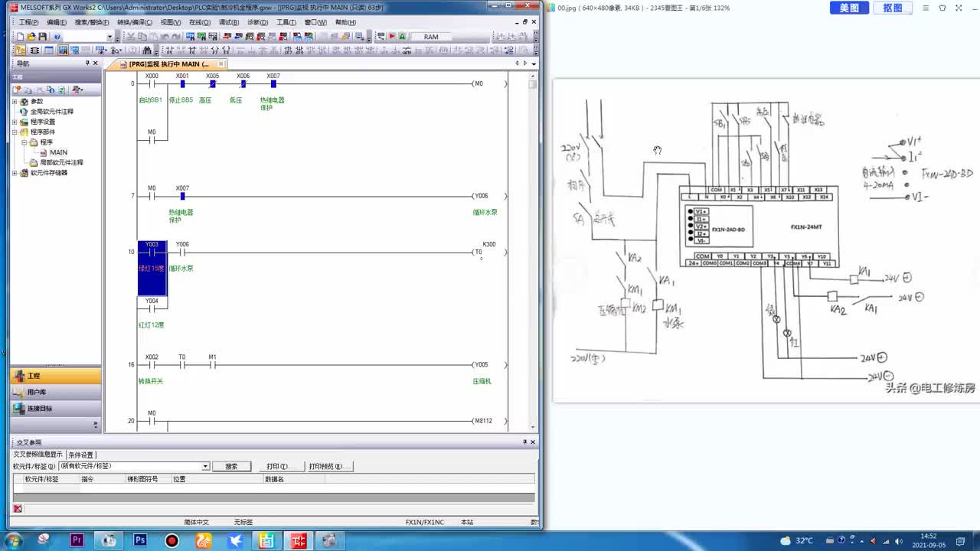The height and width of the screenshot is (551, 980).
Task: Collapse the 程序 subfolder node
Action: (24, 142)
